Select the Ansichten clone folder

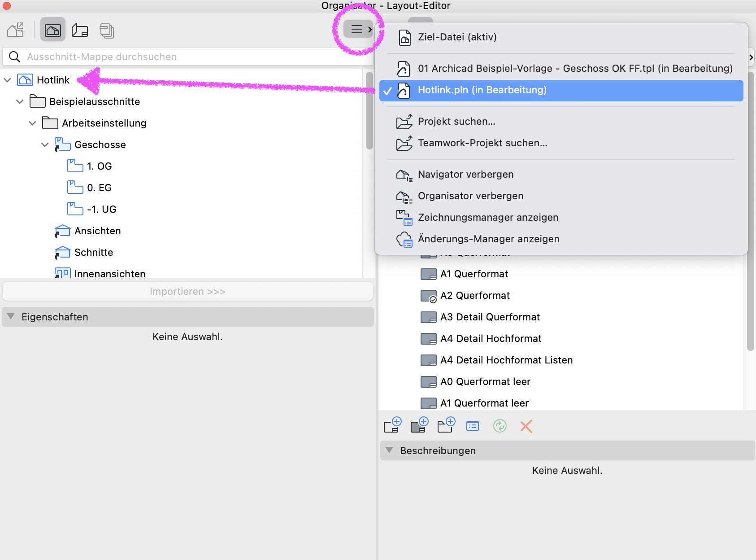click(88, 231)
